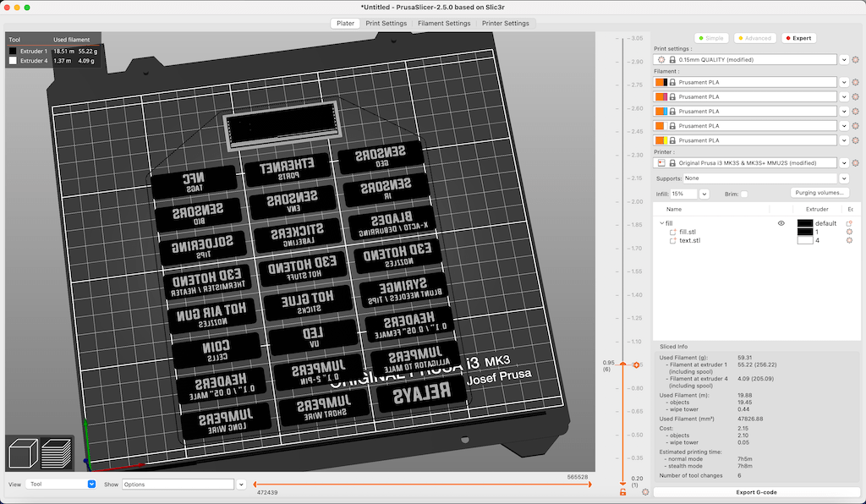Image resolution: width=866 pixels, height=504 pixels.
Task: Open the first filament preset dropdown
Action: click(x=844, y=82)
